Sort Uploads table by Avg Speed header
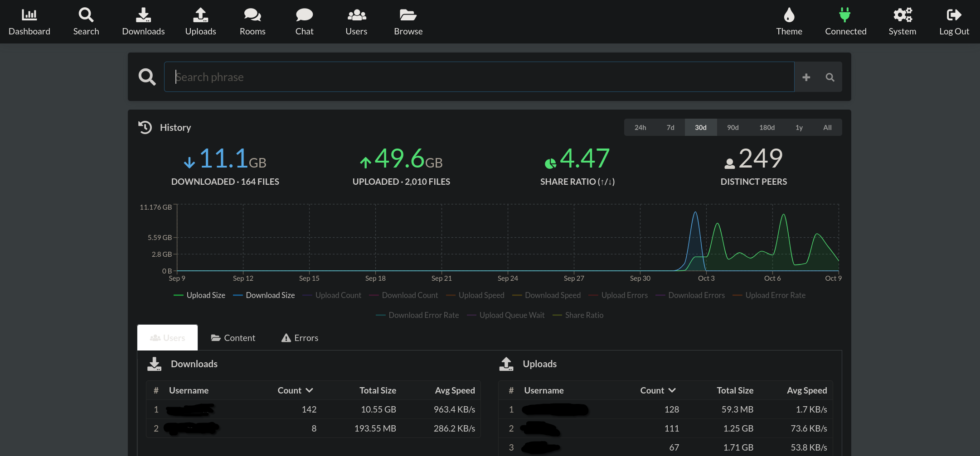 click(x=807, y=390)
